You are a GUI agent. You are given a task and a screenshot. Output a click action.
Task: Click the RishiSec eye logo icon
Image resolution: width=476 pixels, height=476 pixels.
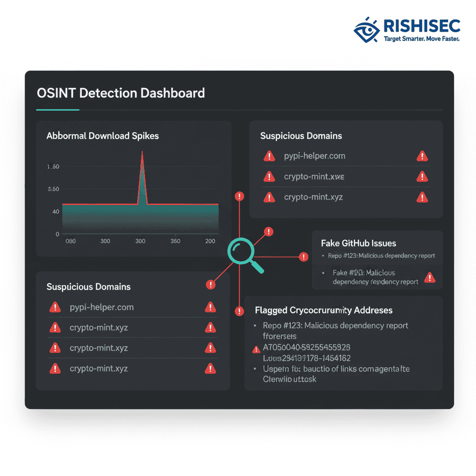click(x=367, y=30)
